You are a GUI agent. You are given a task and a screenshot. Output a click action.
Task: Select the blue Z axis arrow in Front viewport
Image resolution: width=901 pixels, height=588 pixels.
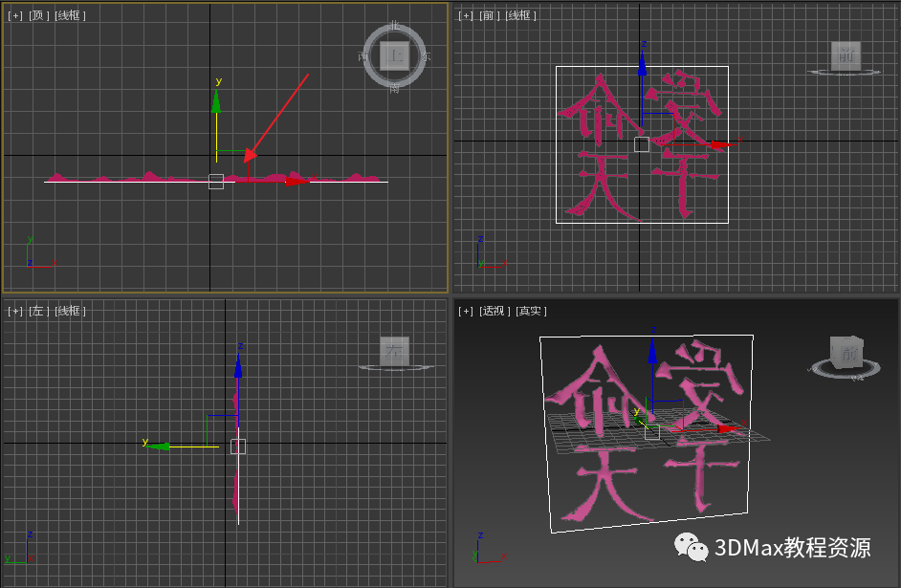tap(643, 64)
